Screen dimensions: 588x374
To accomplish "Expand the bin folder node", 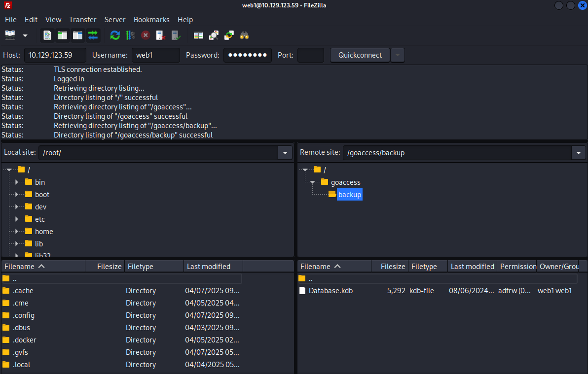I will 16,182.
